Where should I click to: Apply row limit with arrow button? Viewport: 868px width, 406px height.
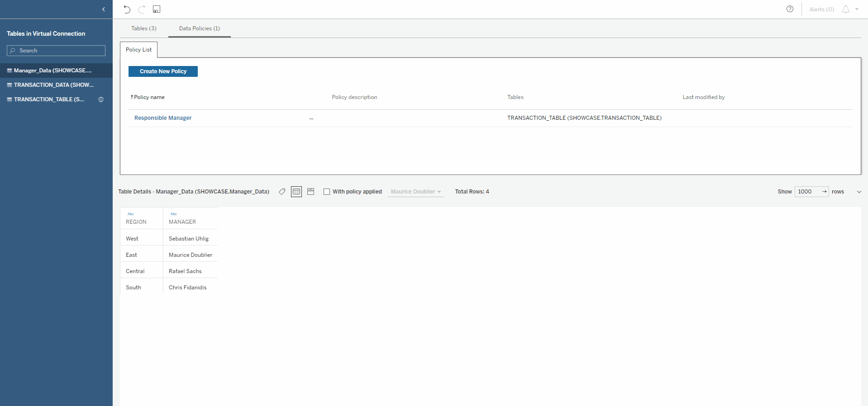(x=824, y=192)
